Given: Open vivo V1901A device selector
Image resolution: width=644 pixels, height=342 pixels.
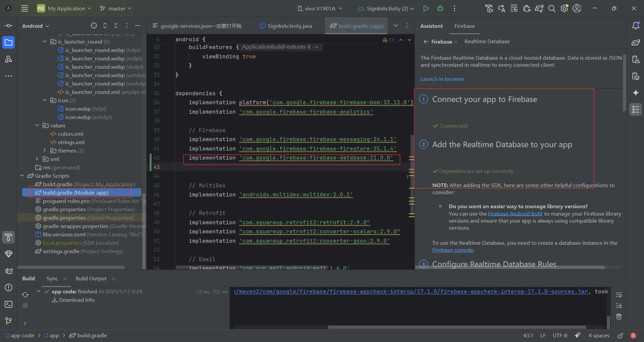Looking at the screenshot, I should pyautogui.click(x=320, y=8).
